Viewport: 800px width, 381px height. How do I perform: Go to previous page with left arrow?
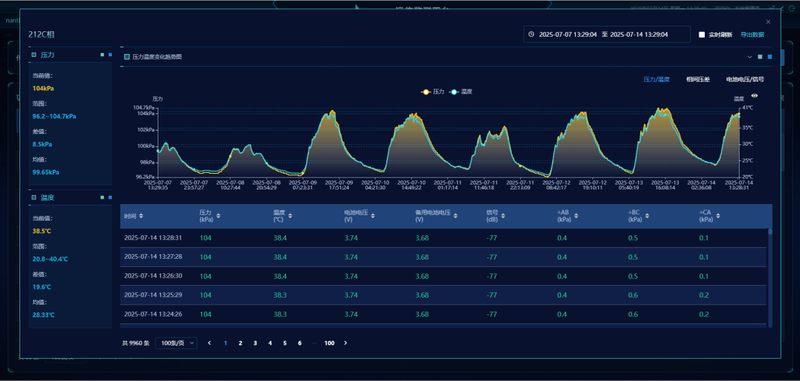tap(209, 343)
